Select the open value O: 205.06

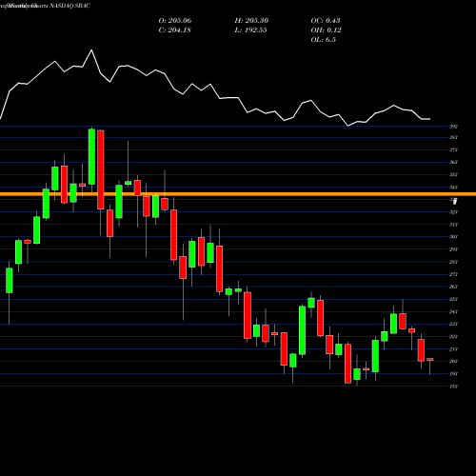[x=175, y=21]
